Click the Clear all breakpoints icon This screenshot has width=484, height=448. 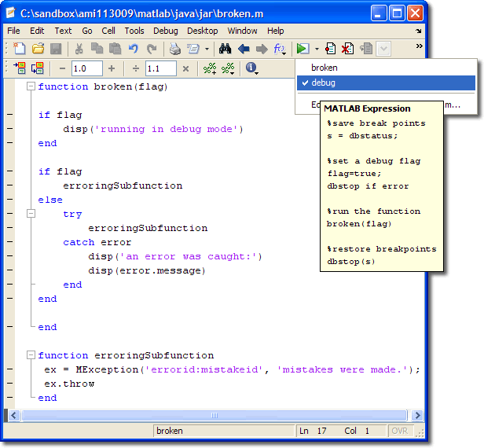tap(347, 49)
